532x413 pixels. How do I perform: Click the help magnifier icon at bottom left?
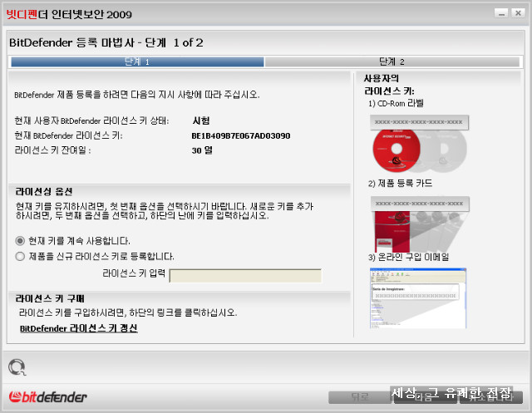(17, 367)
